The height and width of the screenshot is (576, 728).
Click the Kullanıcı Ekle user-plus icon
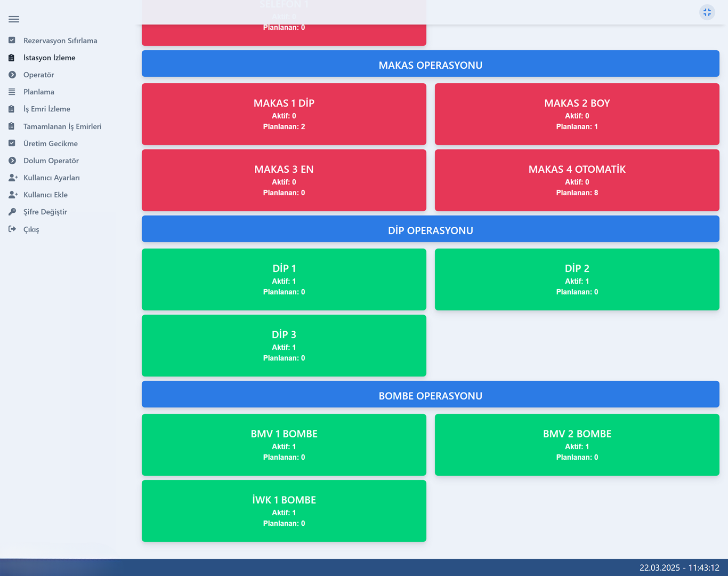(x=13, y=195)
